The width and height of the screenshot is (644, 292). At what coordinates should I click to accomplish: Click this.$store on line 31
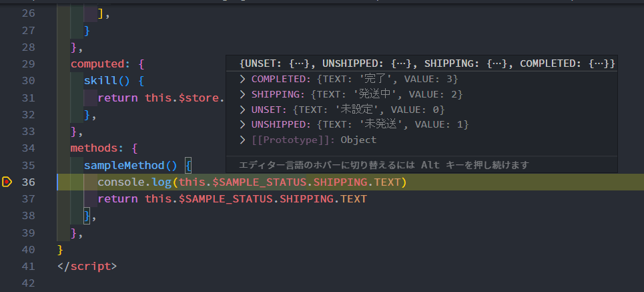click(182, 98)
